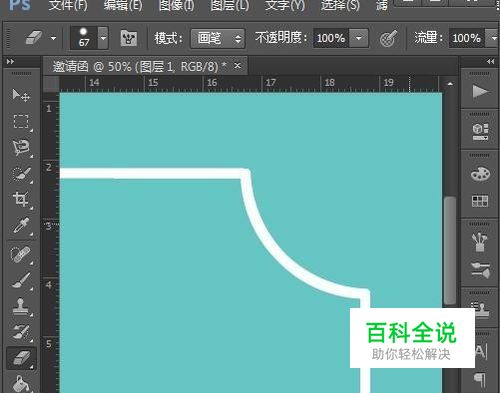Click the opacity 100% value field
The height and width of the screenshot is (393, 500).
(331, 38)
